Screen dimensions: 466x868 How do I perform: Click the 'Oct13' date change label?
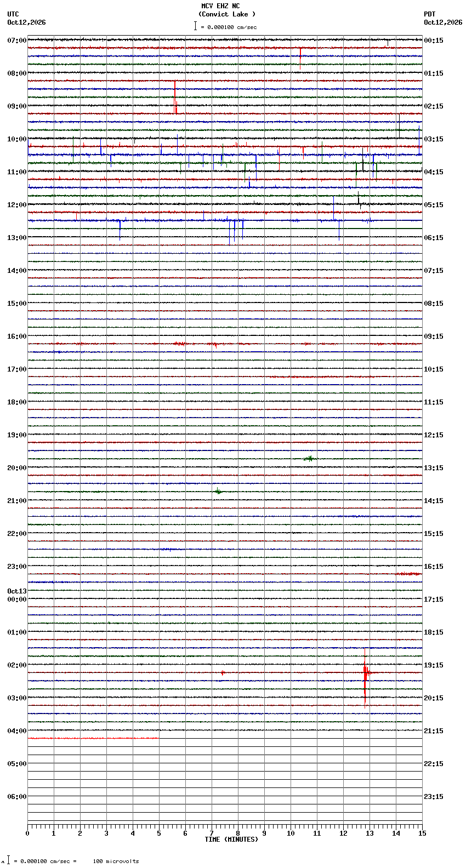click(x=17, y=591)
